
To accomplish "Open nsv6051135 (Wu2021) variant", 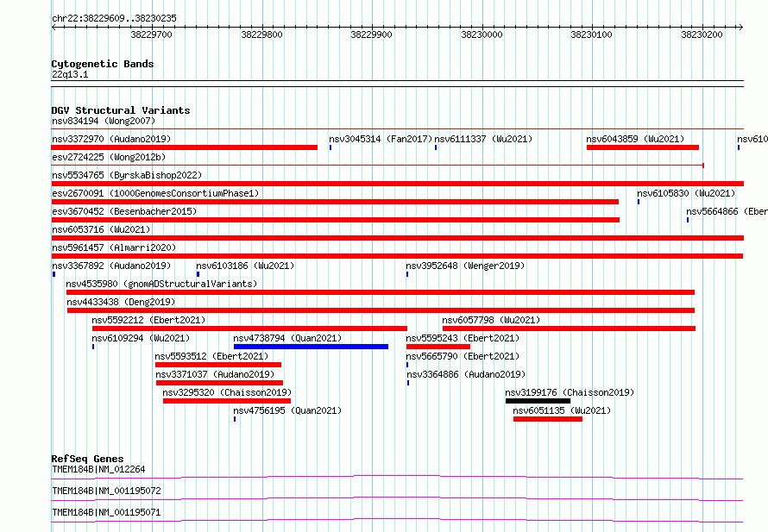I will [x=562, y=410].
